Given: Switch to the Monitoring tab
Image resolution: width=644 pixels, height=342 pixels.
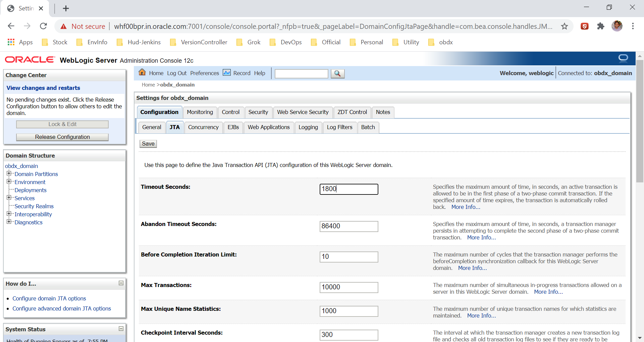Looking at the screenshot, I should click(200, 112).
